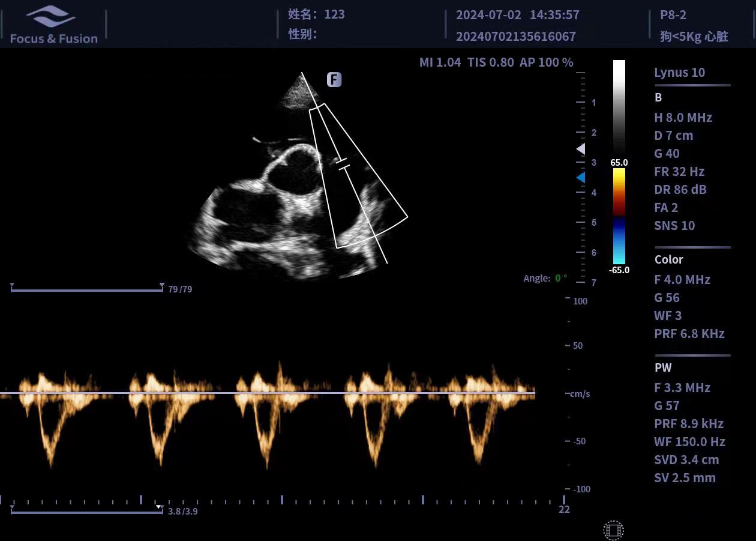The image size is (756, 541).
Task: Select the Color mode parameter header
Action: tap(668, 259)
